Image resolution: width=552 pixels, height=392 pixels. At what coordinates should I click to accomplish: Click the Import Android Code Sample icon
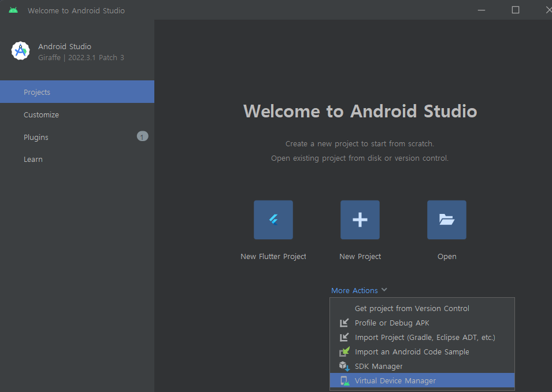coord(344,352)
